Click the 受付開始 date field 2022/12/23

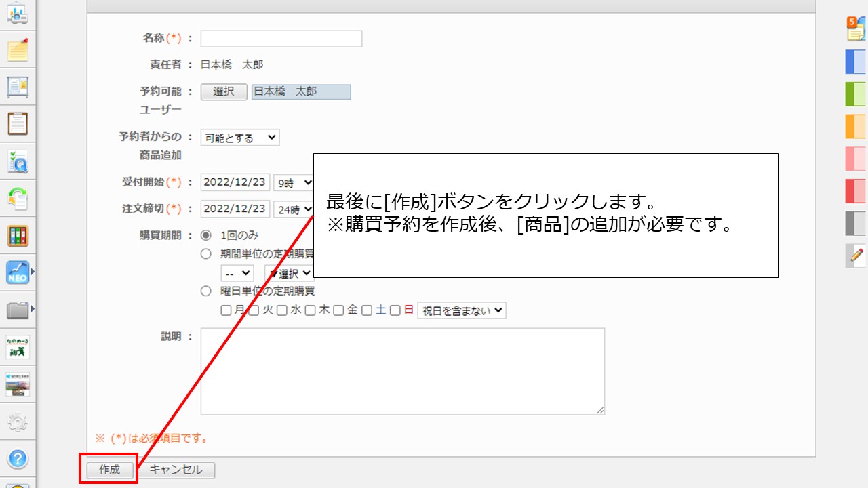pos(235,183)
